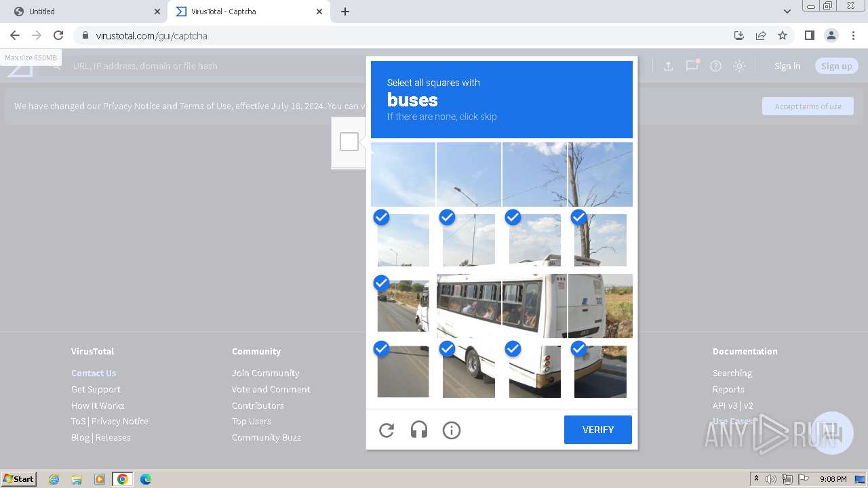Open Windows Start menu
868x488 pixels.
tap(19, 479)
